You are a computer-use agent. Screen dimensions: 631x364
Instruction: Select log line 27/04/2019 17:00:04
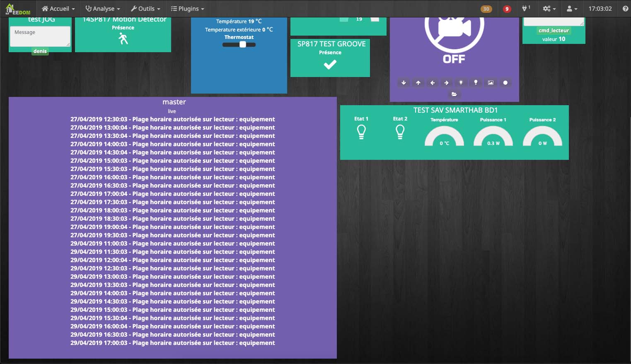click(x=172, y=194)
